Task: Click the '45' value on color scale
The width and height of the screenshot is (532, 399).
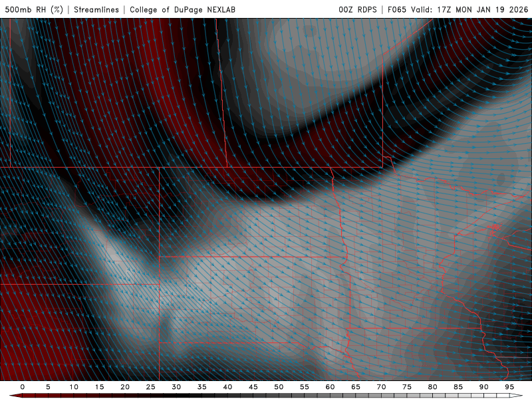Action: point(253,387)
